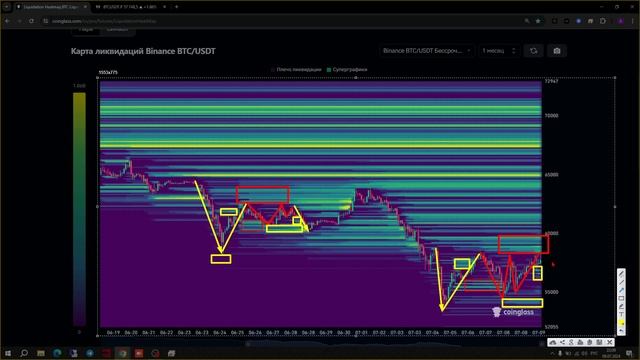This screenshot has width=640, height=360.
Task: Open the browser extensions puzzle icon
Action: (603, 21)
